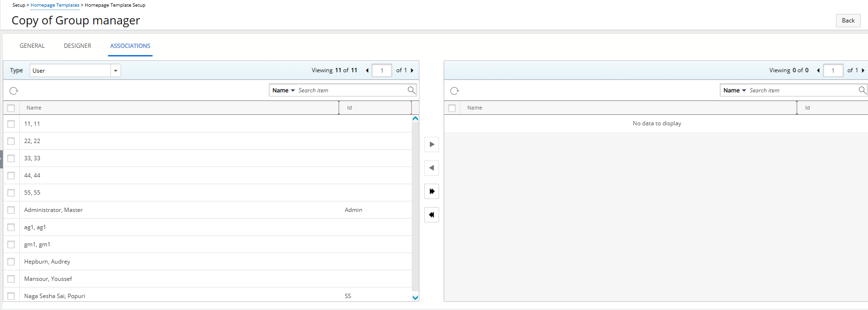
Task: Expand the left Name search filter dropdown
Action: click(x=283, y=90)
